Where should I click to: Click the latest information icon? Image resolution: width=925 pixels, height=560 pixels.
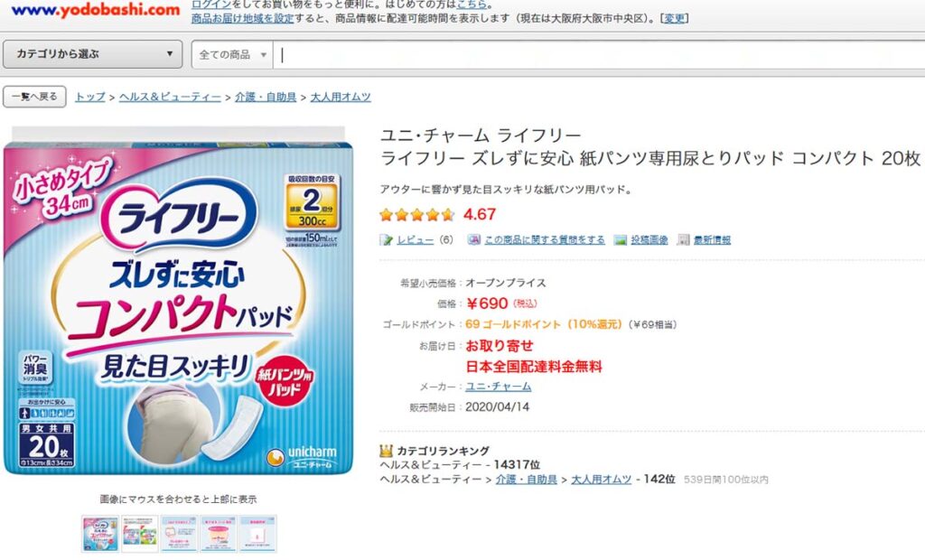click(x=684, y=240)
